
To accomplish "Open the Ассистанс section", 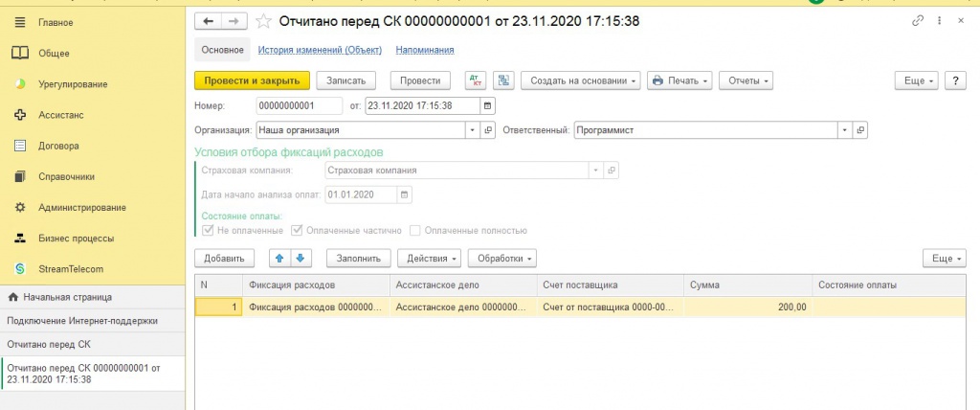I will [x=61, y=115].
